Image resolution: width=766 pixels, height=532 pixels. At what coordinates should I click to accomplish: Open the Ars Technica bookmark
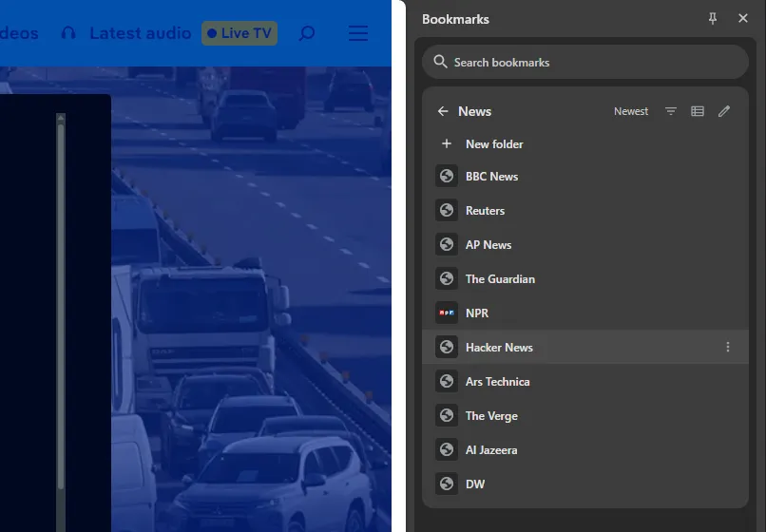tap(584, 382)
